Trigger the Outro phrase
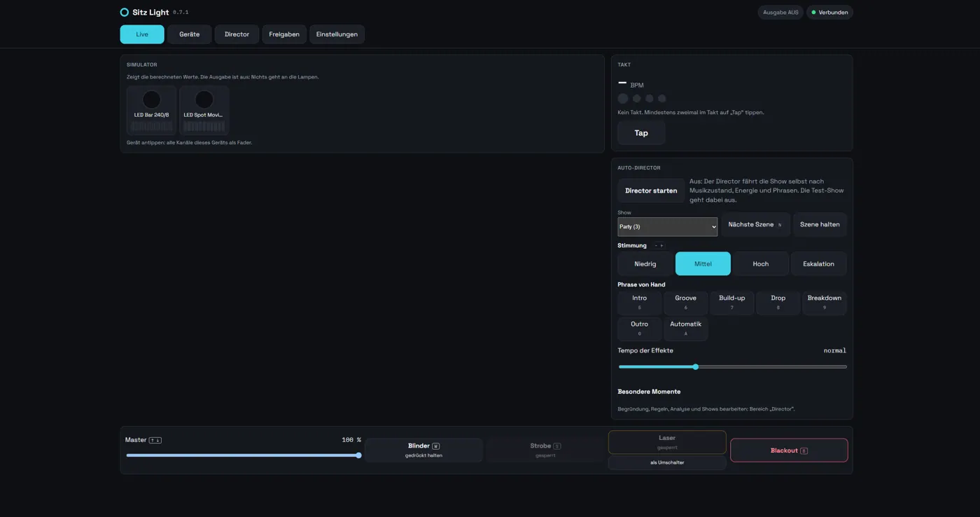 click(640, 329)
